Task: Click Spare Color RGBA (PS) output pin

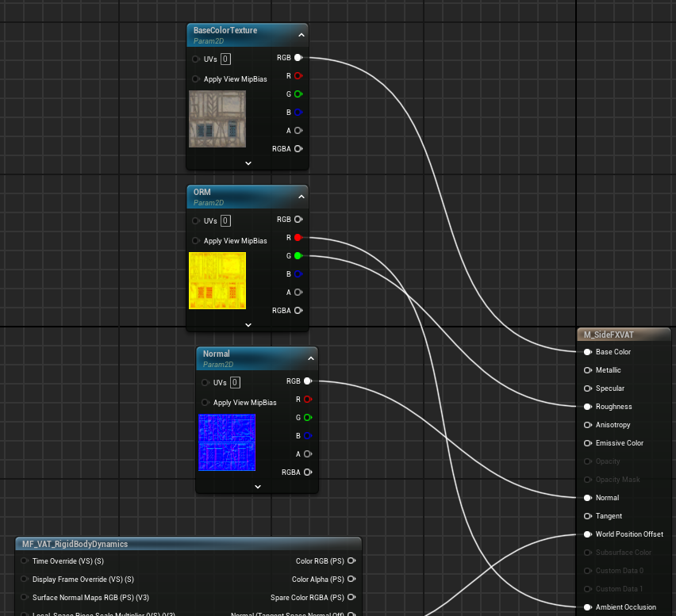Action: [351, 597]
